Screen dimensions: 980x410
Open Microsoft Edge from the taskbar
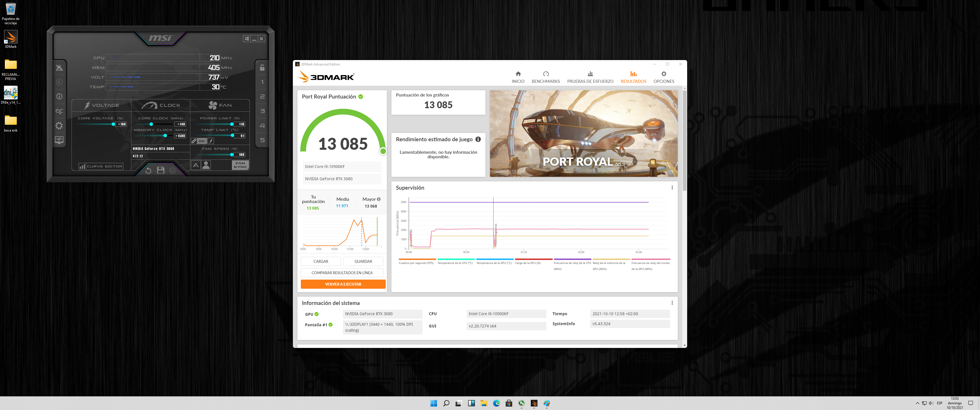tap(497, 403)
